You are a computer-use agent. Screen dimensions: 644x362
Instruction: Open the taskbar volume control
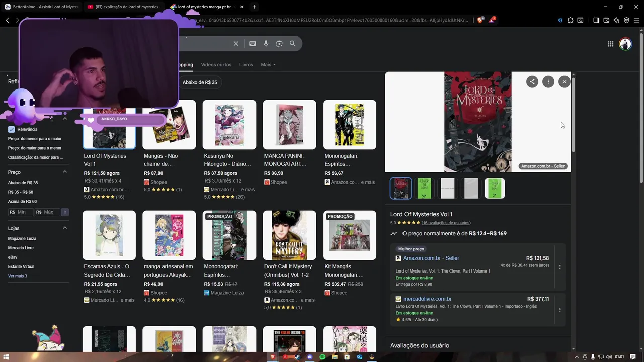[x=609, y=357]
